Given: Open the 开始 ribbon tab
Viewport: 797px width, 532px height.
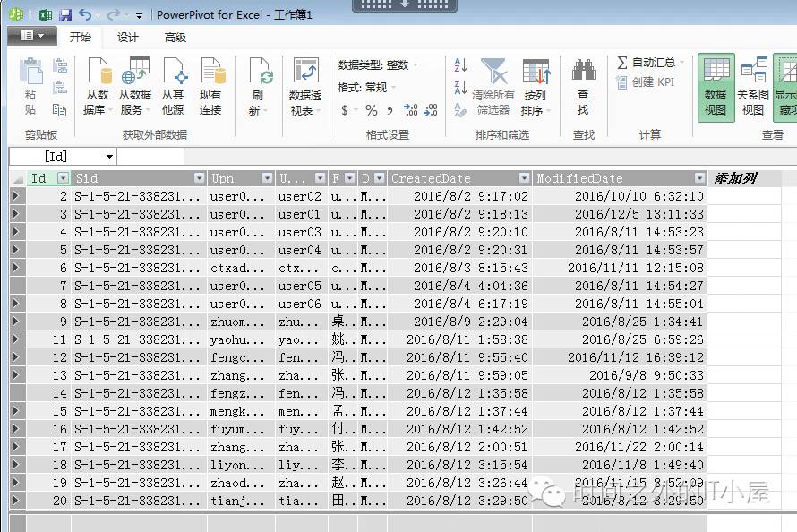Looking at the screenshot, I should (x=81, y=37).
